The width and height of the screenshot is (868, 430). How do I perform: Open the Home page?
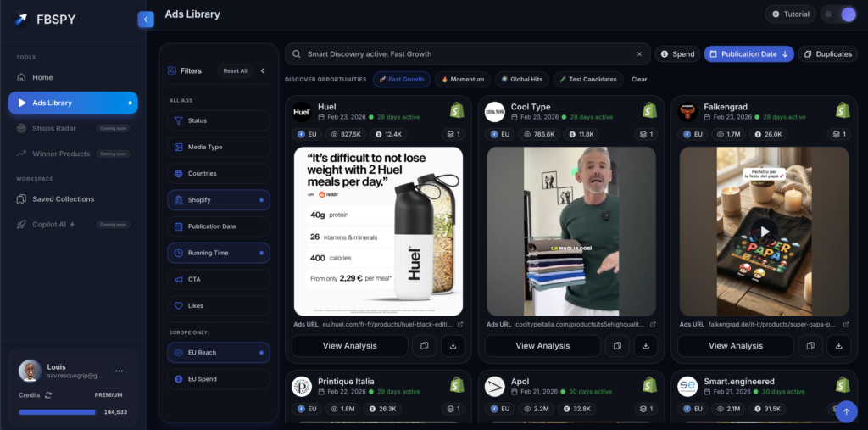pos(73,77)
